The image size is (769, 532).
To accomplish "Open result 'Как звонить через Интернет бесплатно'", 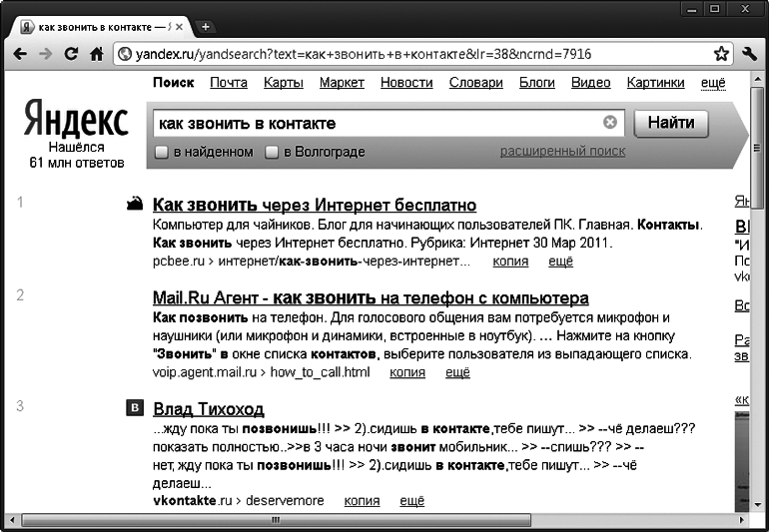I will click(315, 205).
